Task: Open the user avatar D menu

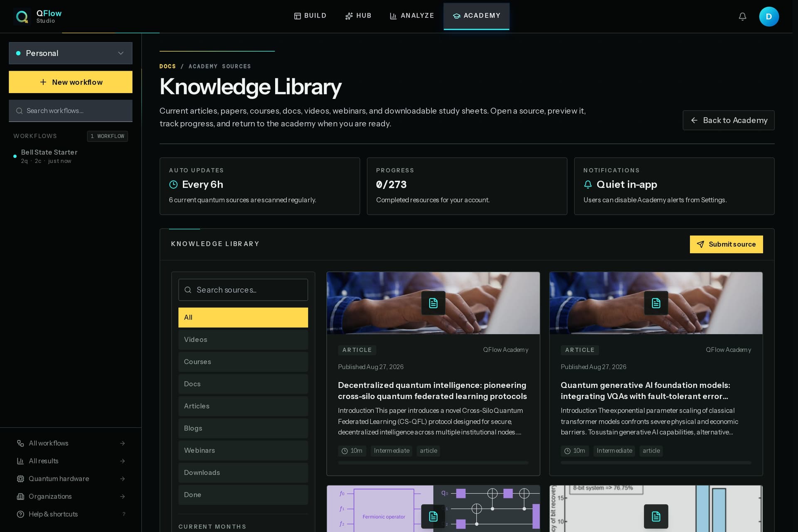Action: [769, 17]
